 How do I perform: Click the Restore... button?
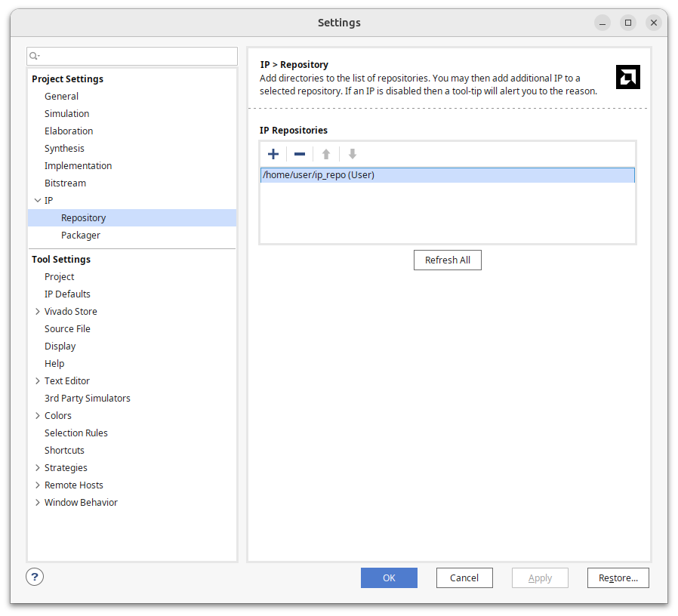tap(618, 578)
